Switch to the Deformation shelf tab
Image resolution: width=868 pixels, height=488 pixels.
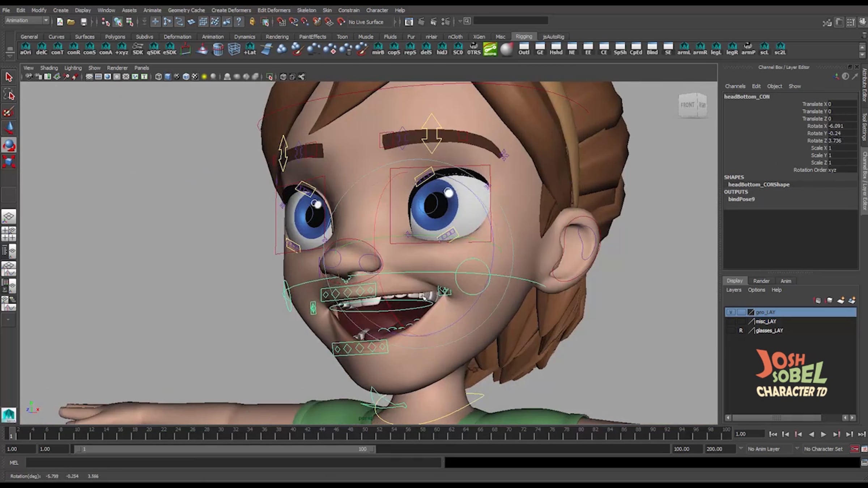tap(177, 37)
